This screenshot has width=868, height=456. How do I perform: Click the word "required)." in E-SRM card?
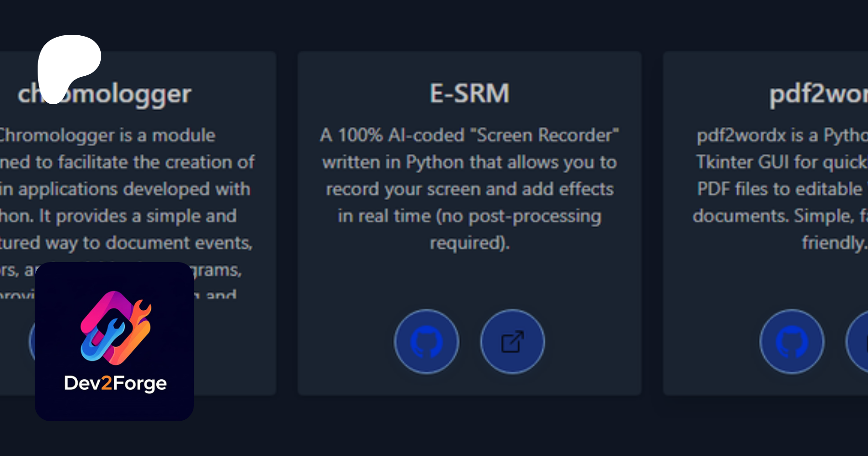pos(469,243)
